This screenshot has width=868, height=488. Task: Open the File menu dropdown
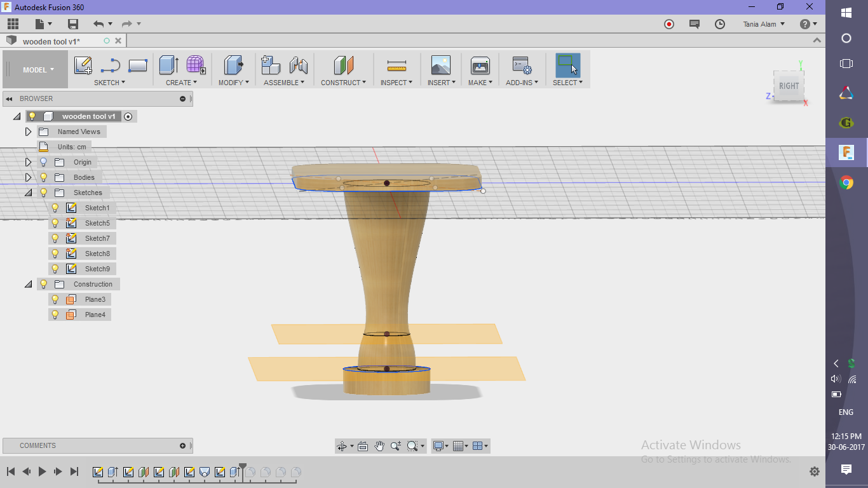point(43,24)
